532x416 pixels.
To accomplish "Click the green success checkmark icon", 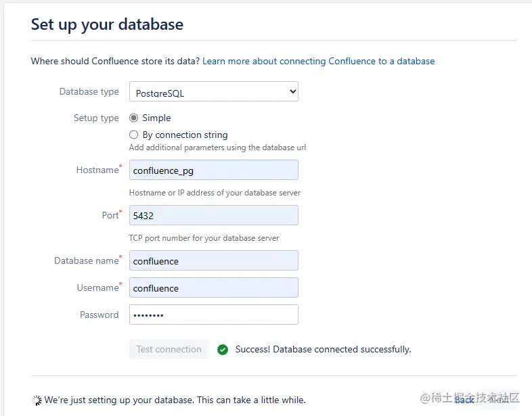I will (223, 350).
